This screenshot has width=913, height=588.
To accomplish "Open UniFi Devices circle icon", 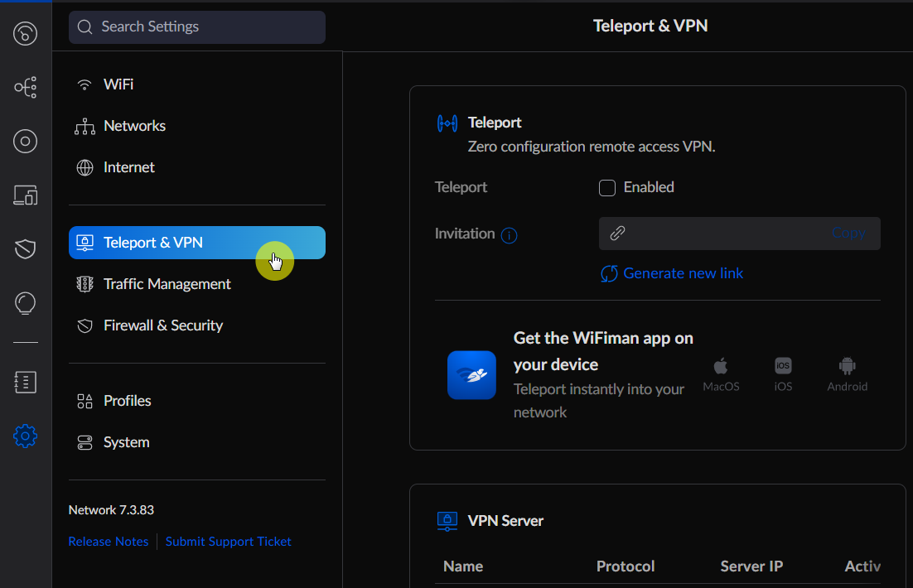I will 25,141.
